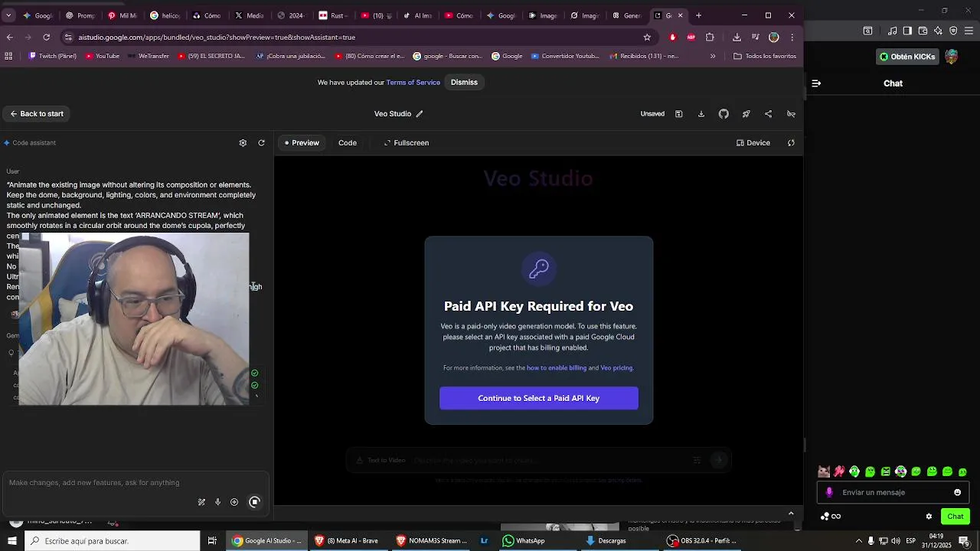The image size is (980, 551).
Task: Share the app using the share icon
Action: 768,114
